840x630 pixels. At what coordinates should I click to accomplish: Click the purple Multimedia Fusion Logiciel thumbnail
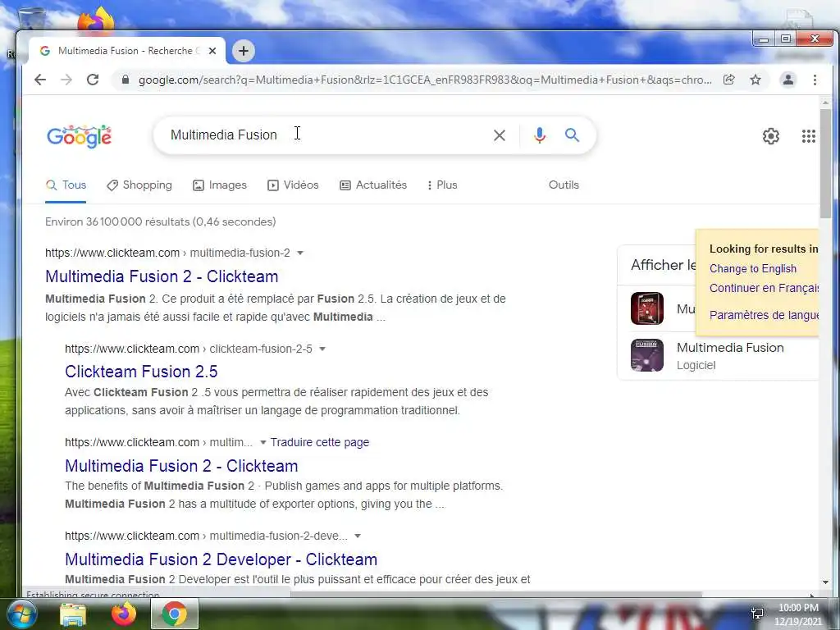(647, 355)
